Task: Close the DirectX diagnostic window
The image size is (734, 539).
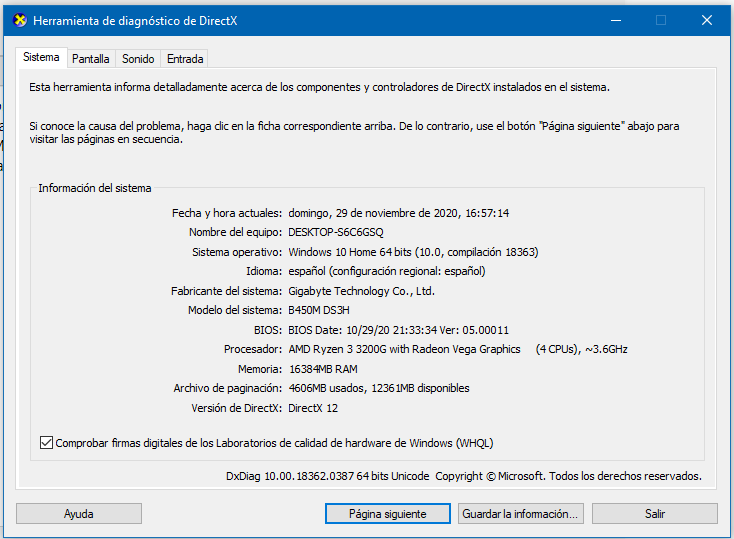Action: pos(707,20)
